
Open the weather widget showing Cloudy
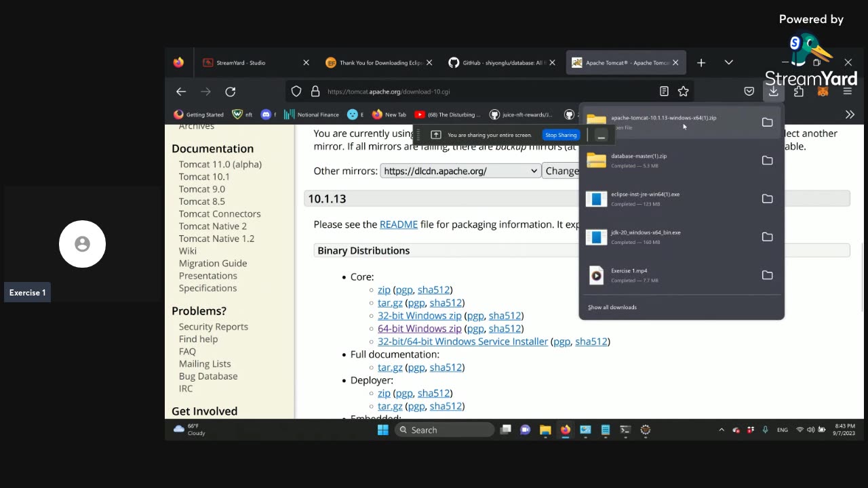(190, 430)
